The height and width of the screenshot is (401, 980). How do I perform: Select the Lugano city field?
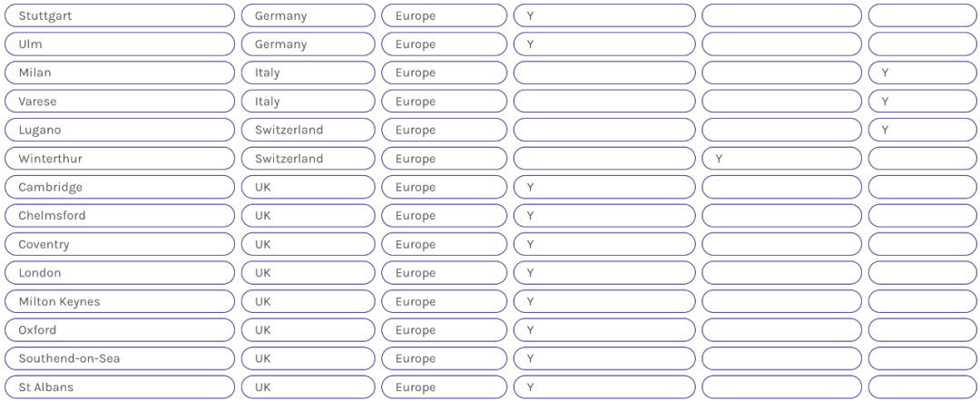tap(120, 130)
